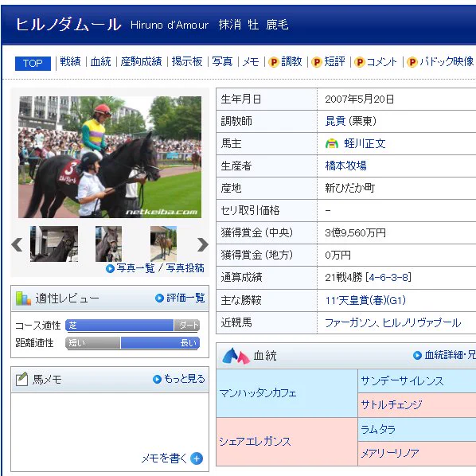Viewport: 476px width, 476px height.
Task: Open the メモ tab
Action: pos(251,62)
